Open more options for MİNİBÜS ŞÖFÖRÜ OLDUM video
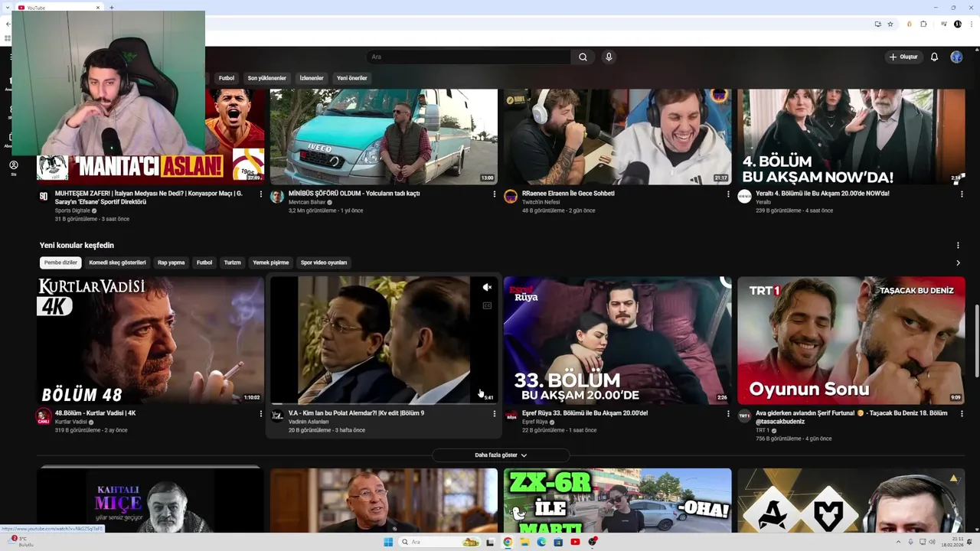980x551 pixels. [x=494, y=194]
